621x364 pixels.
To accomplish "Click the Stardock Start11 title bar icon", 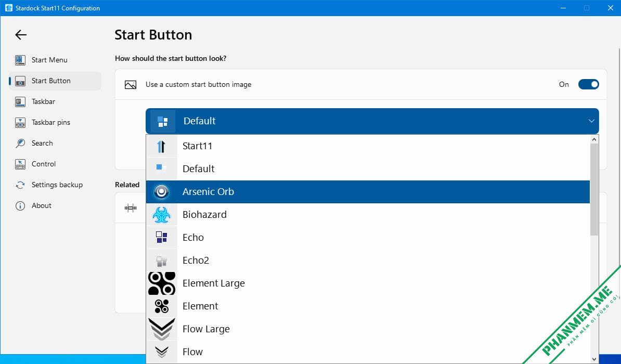I will pyautogui.click(x=8, y=8).
